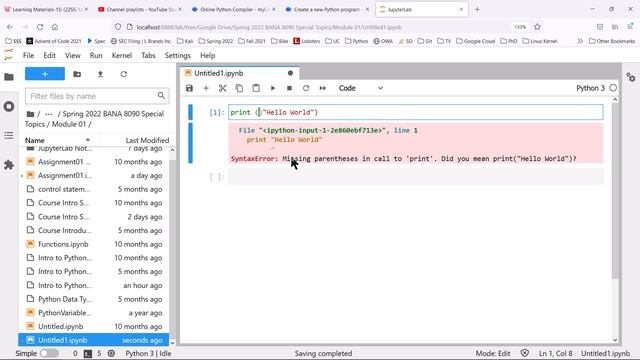
Task: Close the Untitled1.ipynb tab via its dot
Action: pos(290,73)
